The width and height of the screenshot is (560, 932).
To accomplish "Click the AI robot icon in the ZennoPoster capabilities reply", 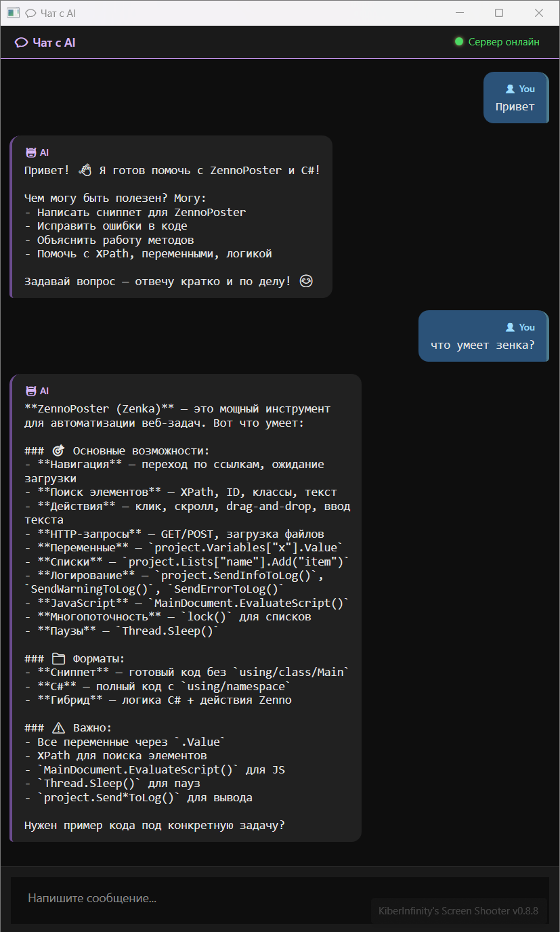I will pos(30,391).
